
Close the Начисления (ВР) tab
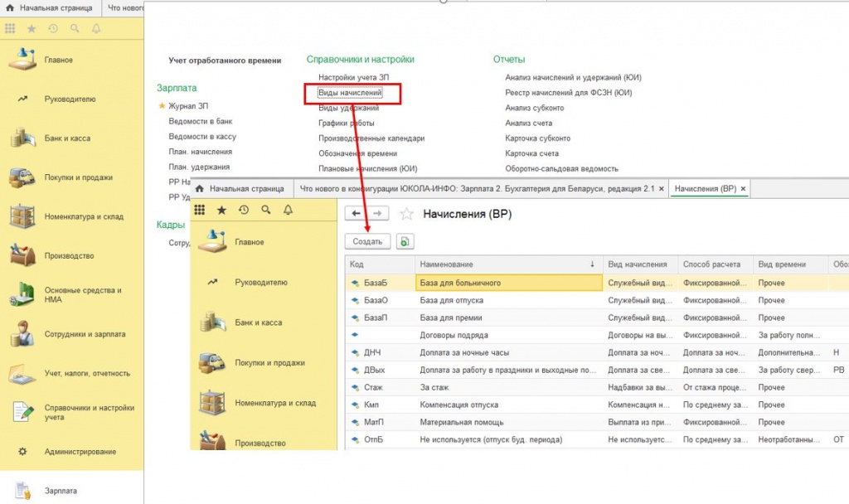pyautogui.click(x=744, y=189)
